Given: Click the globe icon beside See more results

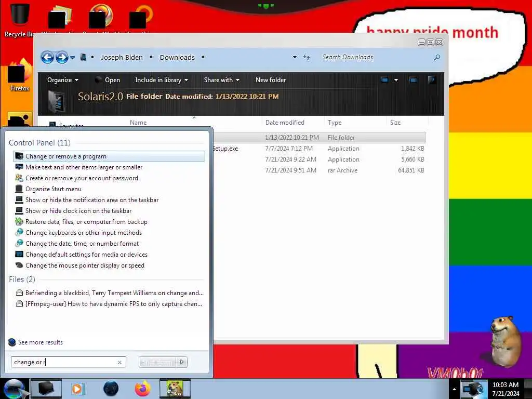Looking at the screenshot, I should [x=12, y=342].
